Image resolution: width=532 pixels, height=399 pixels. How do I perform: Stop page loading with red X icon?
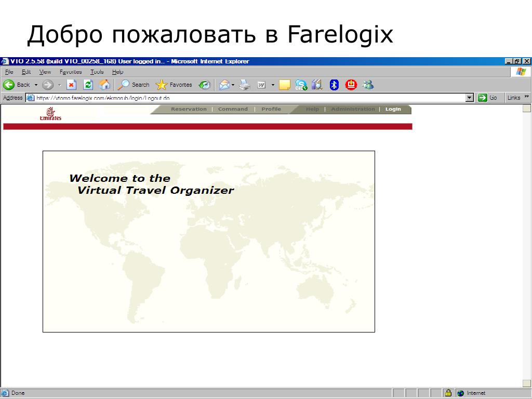(71, 85)
